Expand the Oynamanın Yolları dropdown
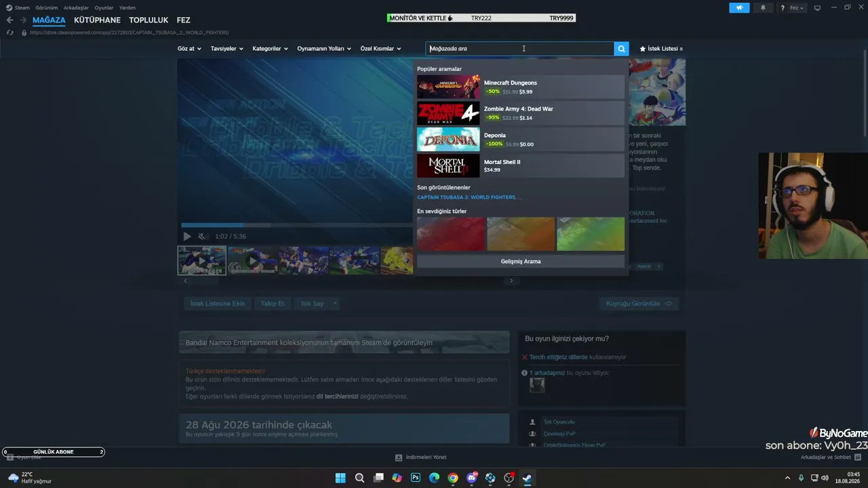Screen dimensions: 868x488 (x=324, y=49)
